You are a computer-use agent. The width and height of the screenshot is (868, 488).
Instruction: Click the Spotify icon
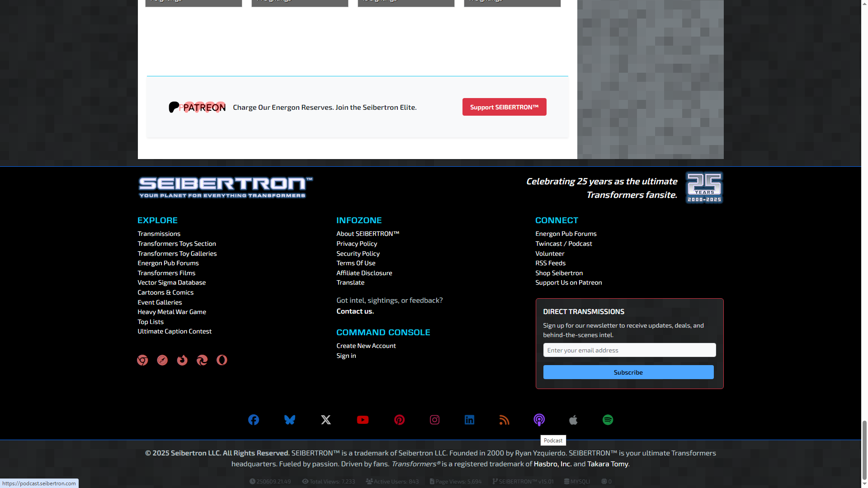608,420
